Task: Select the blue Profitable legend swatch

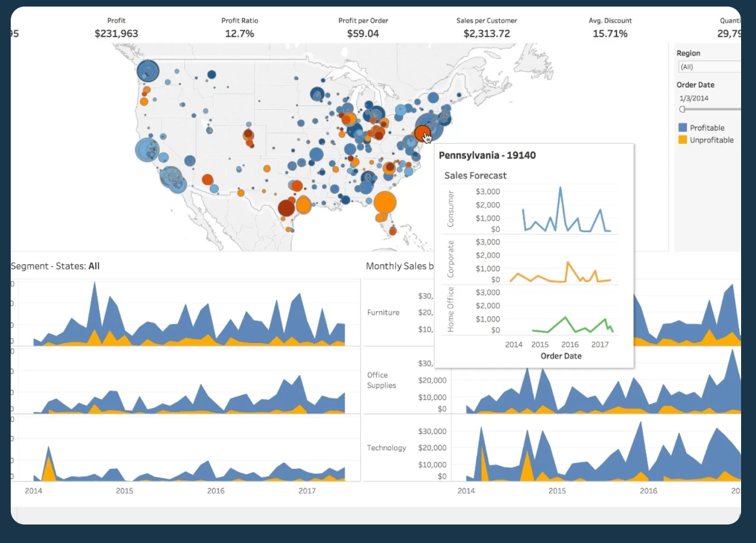Action: pyautogui.click(x=683, y=128)
